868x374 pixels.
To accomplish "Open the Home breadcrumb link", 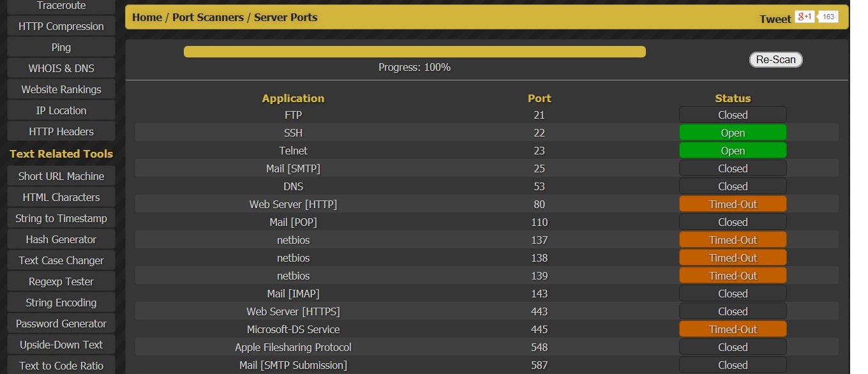I will pyautogui.click(x=147, y=17).
